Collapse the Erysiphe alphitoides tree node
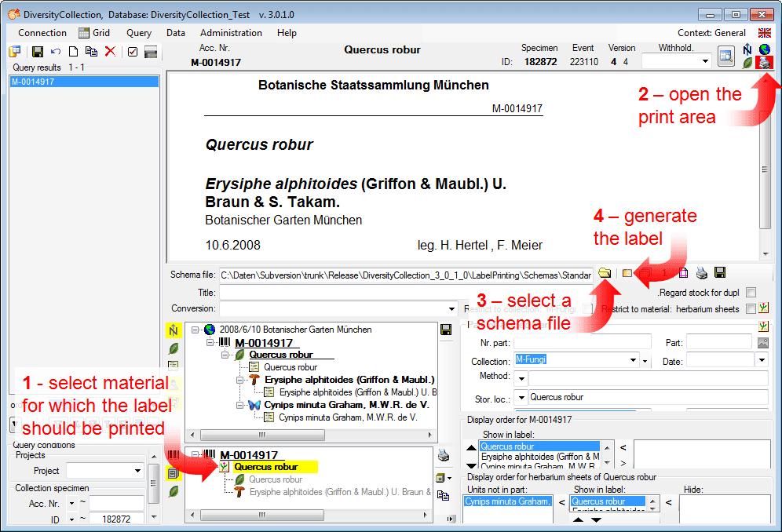The height and width of the screenshot is (532, 782). (x=240, y=380)
